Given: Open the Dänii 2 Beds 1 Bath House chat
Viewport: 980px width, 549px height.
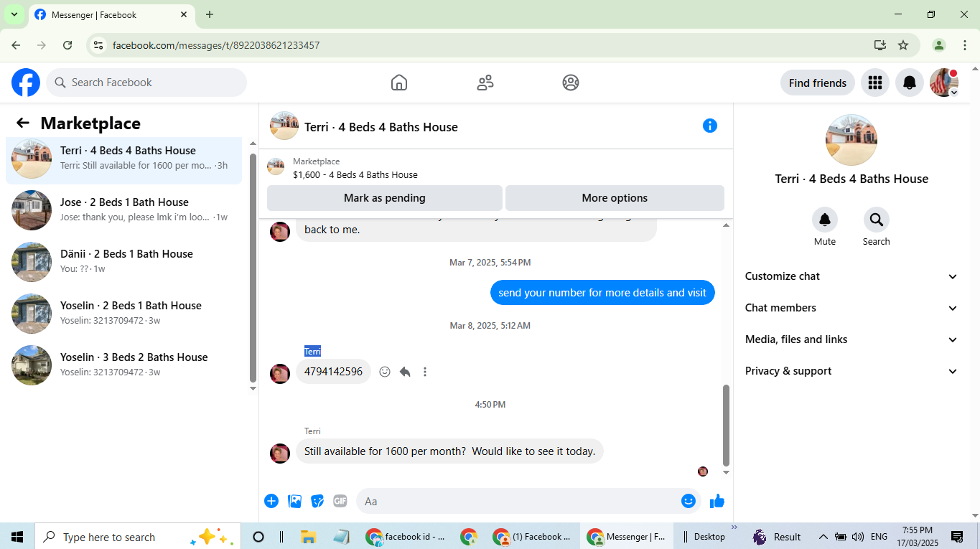Looking at the screenshot, I should click(x=123, y=261).
